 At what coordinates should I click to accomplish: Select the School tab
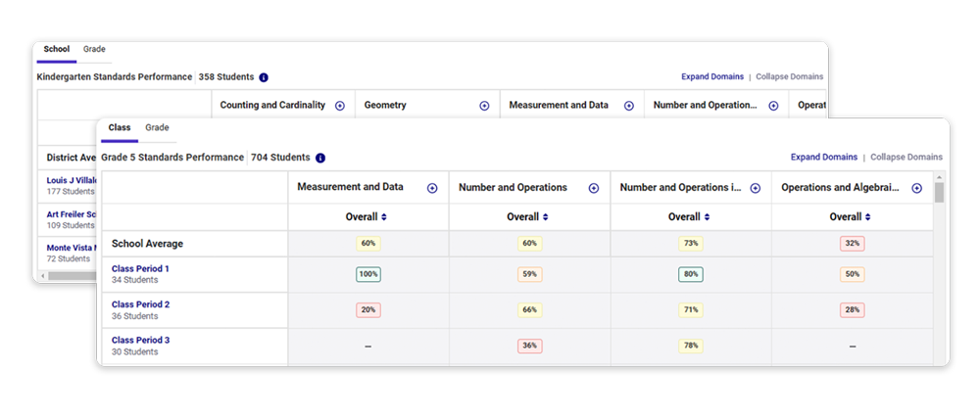56,49
